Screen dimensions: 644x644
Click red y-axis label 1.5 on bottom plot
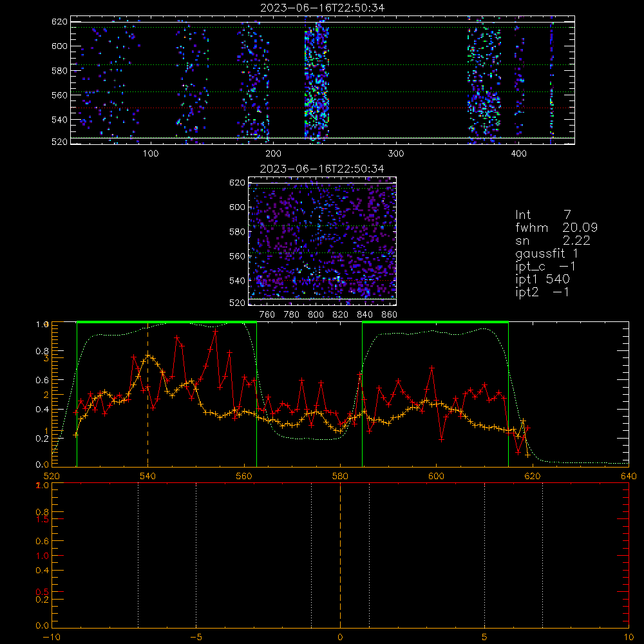click(x=43, y=520)
